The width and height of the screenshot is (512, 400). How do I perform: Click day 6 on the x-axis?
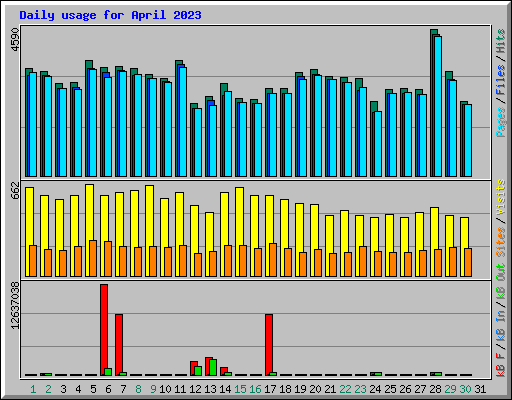[x=108, y=389]
